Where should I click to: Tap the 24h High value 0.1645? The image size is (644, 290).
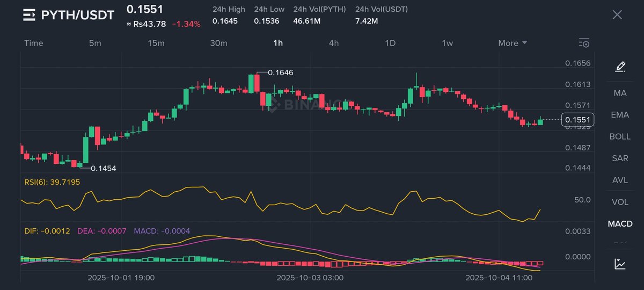click(x=225, y=21)
